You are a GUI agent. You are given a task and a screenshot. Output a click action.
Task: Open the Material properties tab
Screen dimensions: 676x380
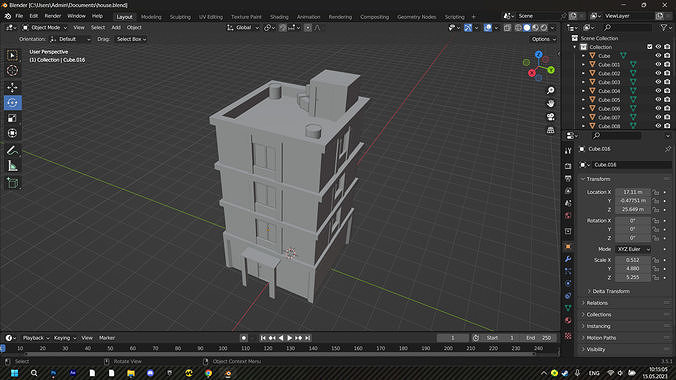pyautogui.click(x=568, y=320)
